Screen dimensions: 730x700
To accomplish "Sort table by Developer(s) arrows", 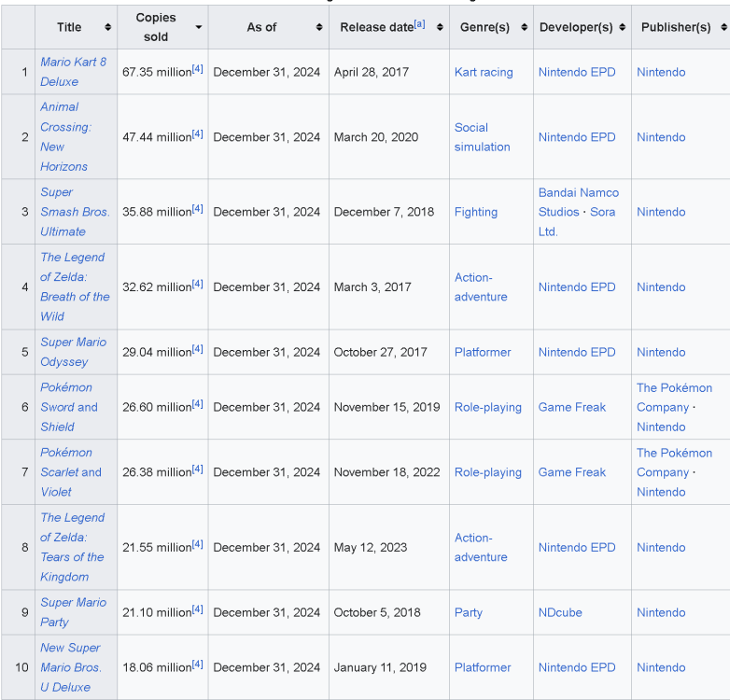I will pyautogui.click(x=623, y=27).
